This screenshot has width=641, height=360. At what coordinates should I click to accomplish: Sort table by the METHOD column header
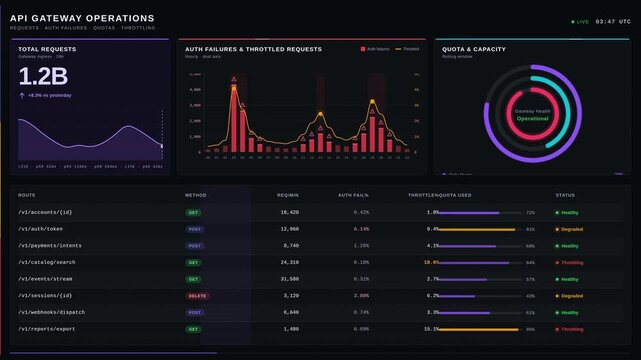pos(196,195)
